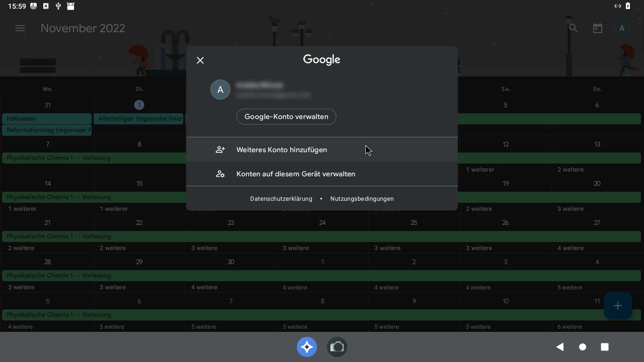Select Saturday 26 in calendar grid
This screenshot has width=644, height=362.
click(x=505, y=223)
